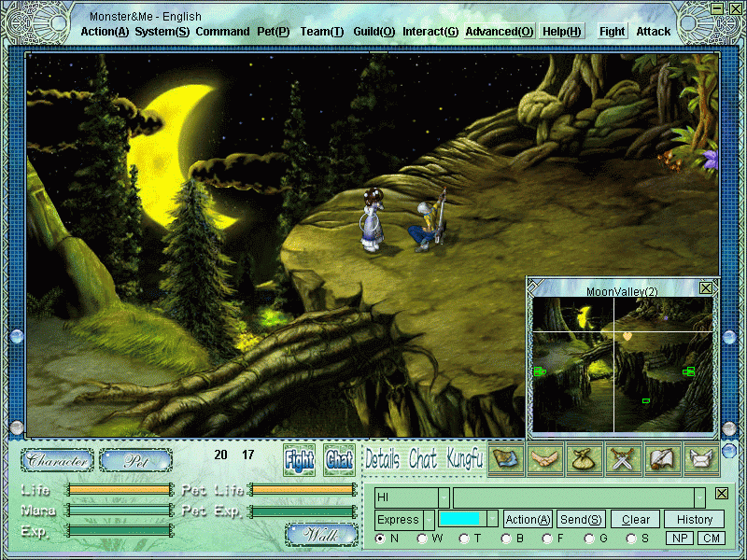Open the winged envelope mail icon

(x=701, y=459)
